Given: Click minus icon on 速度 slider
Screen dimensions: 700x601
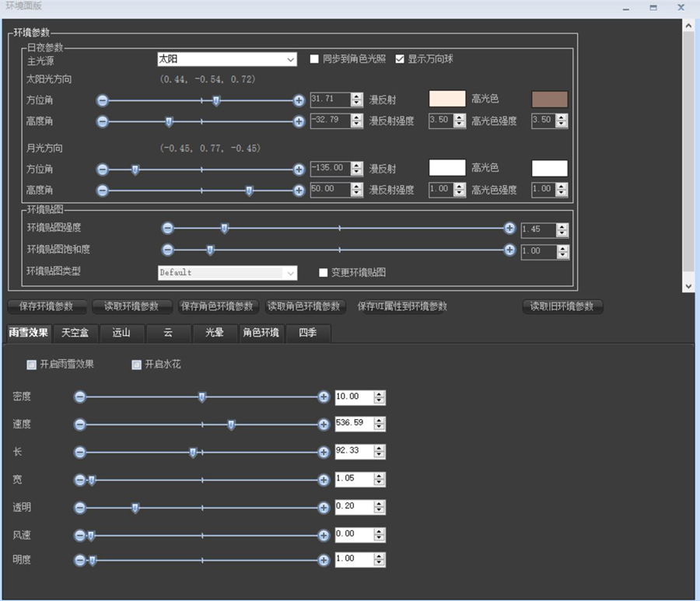Looking at the screenshot, I should pos(79,425).
